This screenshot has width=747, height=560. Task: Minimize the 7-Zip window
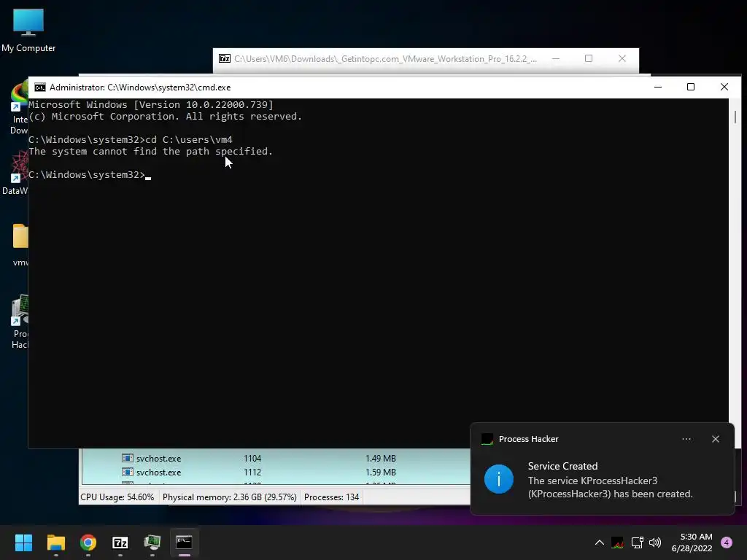coord(555,58)
